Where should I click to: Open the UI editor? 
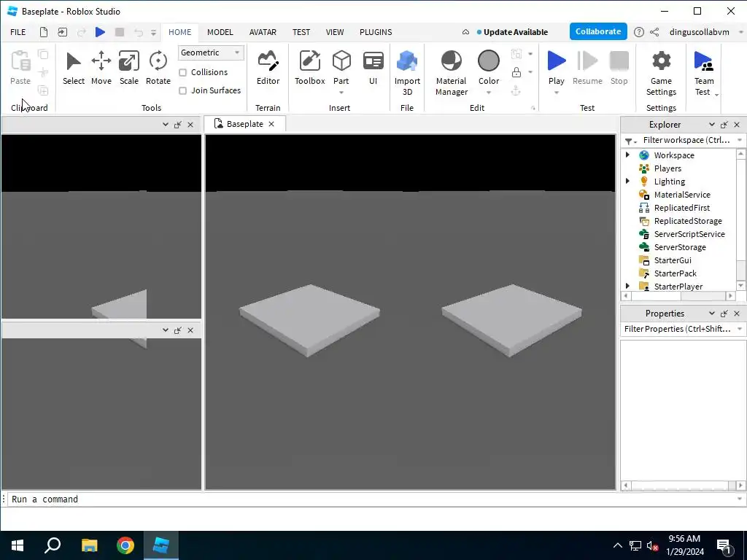pos(373,69)
